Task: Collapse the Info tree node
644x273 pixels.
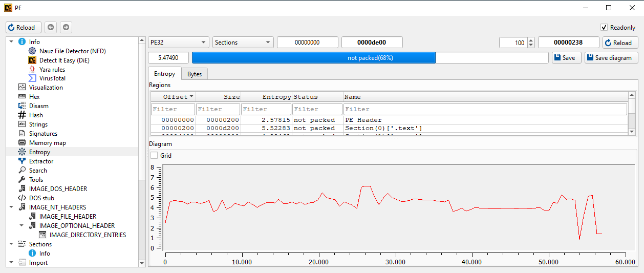Action: [x=12, y=42]
